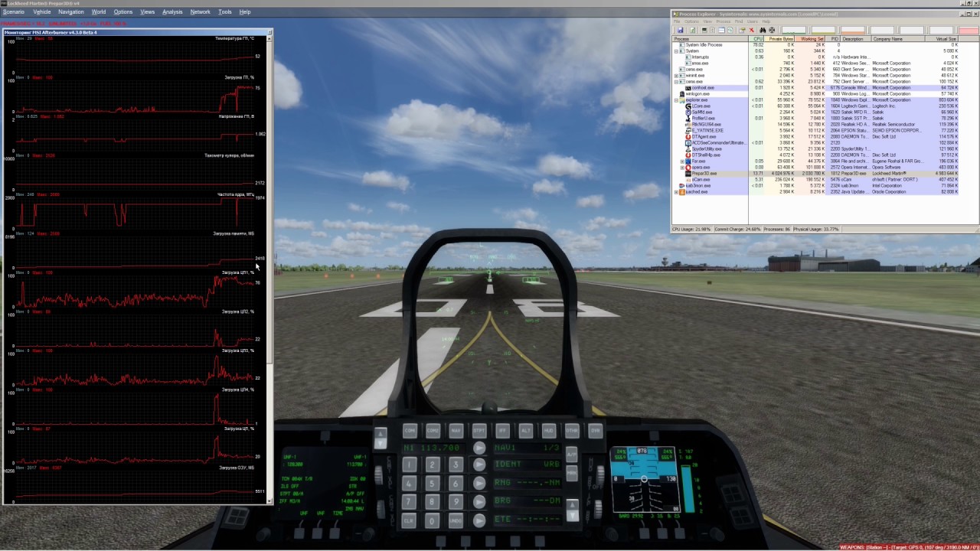980x551 pixels.
Task: Open the Analysis menu in Prepar3D
Action: coord(172,11)
